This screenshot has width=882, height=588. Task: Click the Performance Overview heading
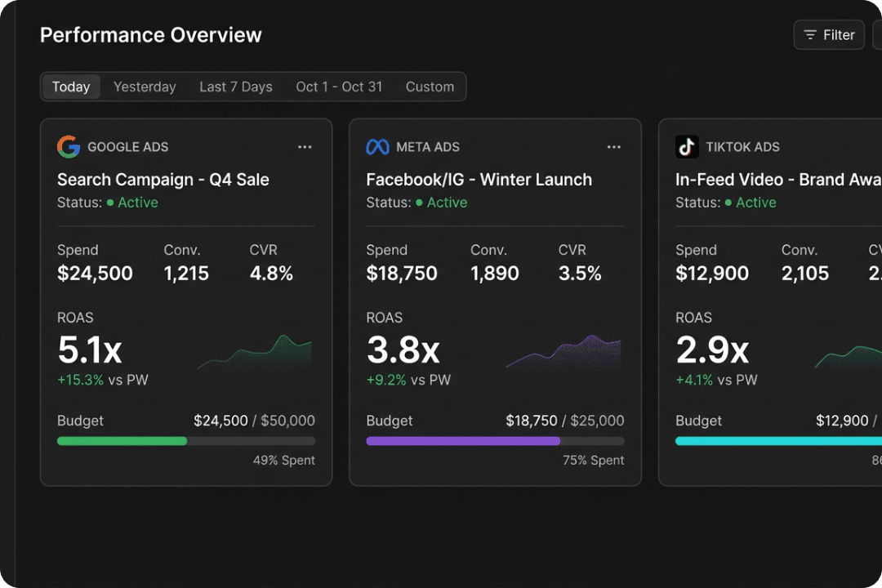pyautogui.click(x=151, y=34)
